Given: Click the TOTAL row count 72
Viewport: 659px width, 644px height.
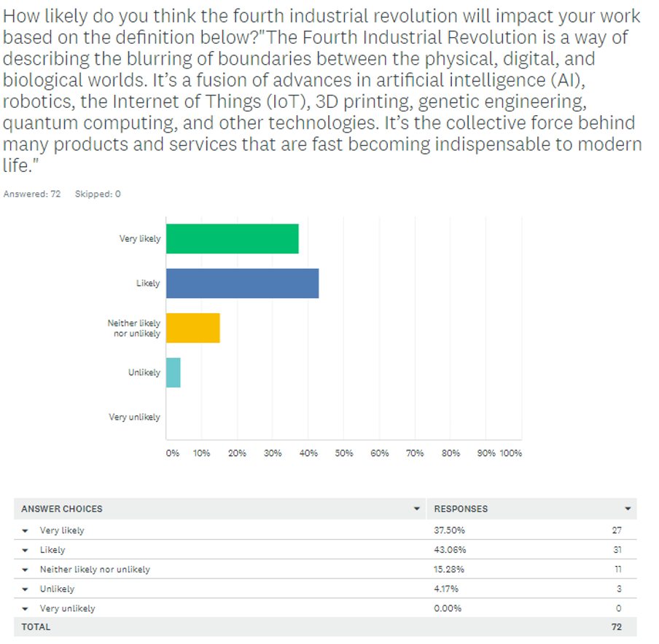Looking at the screenshot, I should tap(617, 627).
